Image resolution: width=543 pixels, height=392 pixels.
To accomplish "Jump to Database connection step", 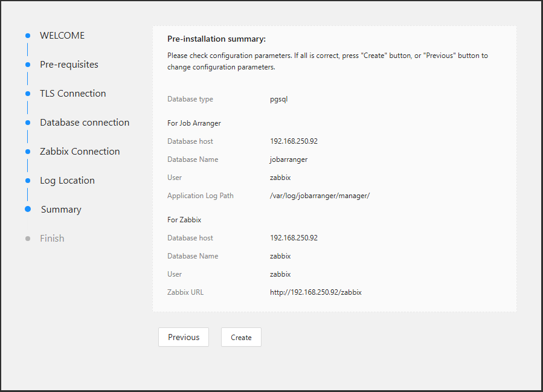I will [85, 122].
